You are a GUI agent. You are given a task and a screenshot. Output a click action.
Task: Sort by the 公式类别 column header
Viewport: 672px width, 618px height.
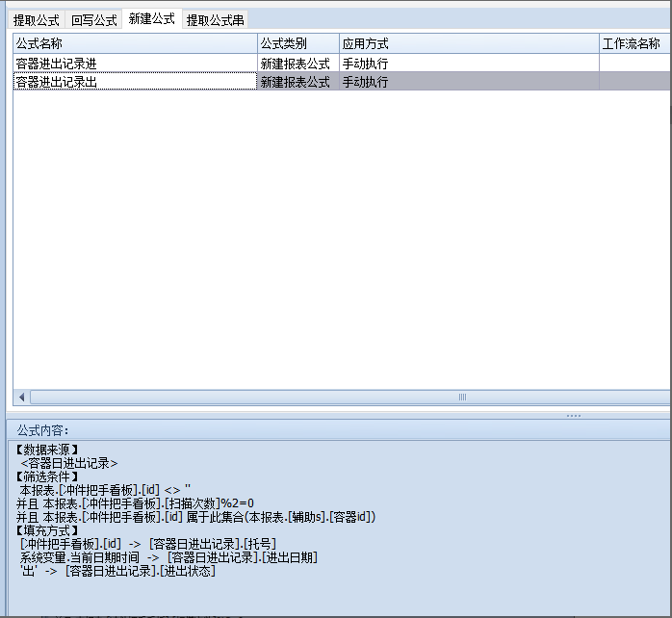[x=297, y=44]
